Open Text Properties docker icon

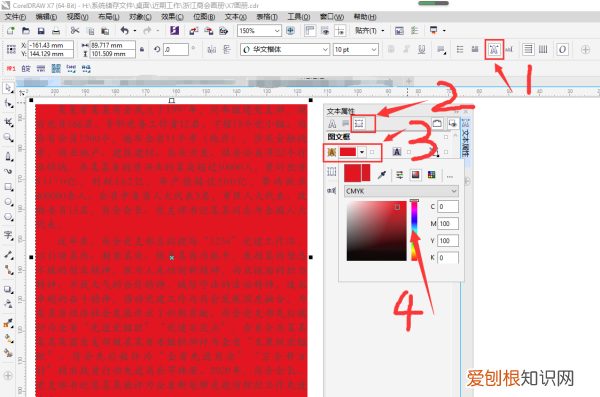tap(494, 49)
